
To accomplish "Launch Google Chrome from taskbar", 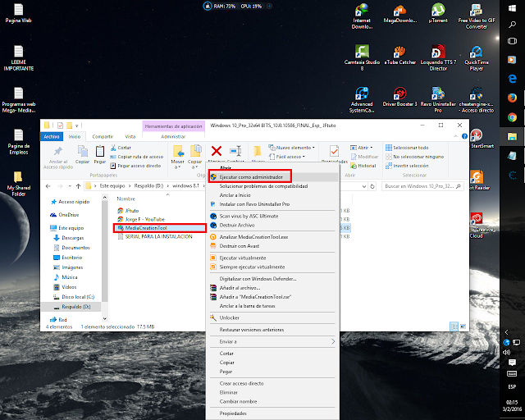I will click(512, 117).
